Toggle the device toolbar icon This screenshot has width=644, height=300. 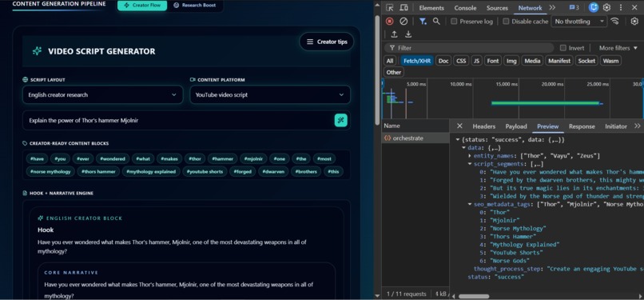pyautogui.click(x=403, y=7)
